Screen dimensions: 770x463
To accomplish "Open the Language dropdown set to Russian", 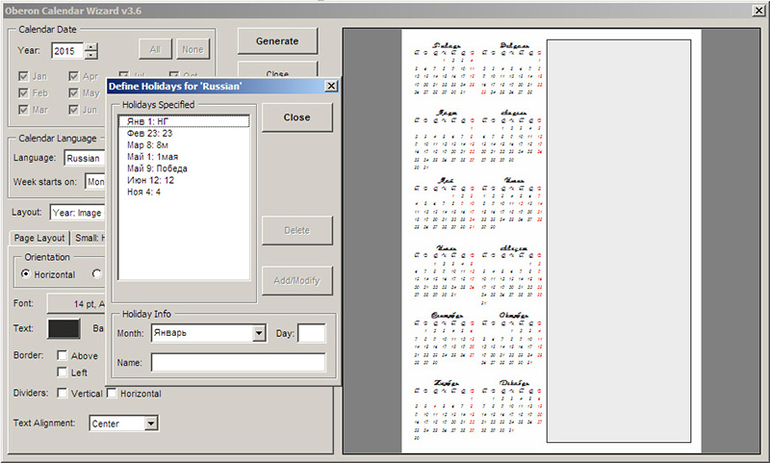I will point(84,157).
